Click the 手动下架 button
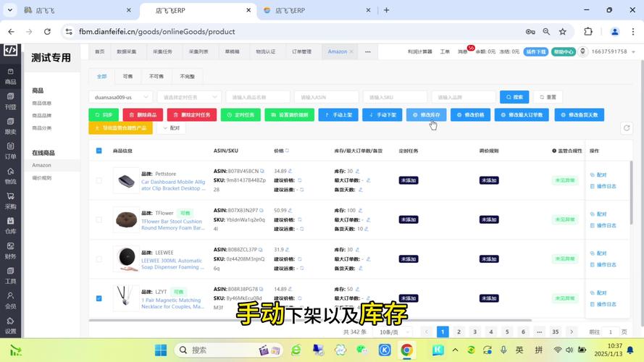Image resolution: width=644 pixels, height=362 pixels. (382, 115)
